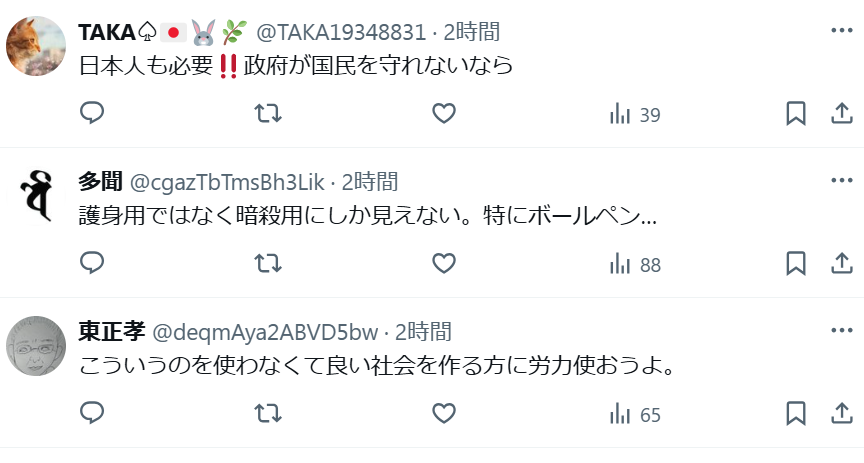Reply to TAKA's tweet
The width and height of the screenshot is (864, 463).
coord(92,113)
